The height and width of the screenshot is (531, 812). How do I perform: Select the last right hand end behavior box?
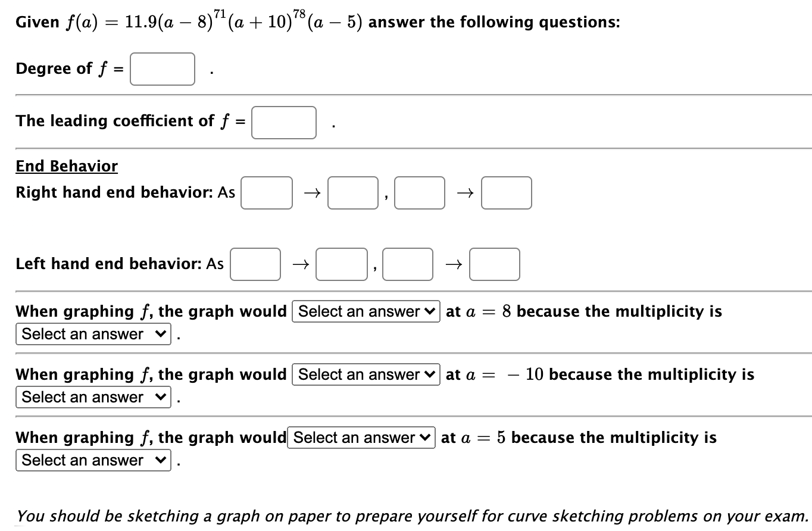(x=506, y=193)
